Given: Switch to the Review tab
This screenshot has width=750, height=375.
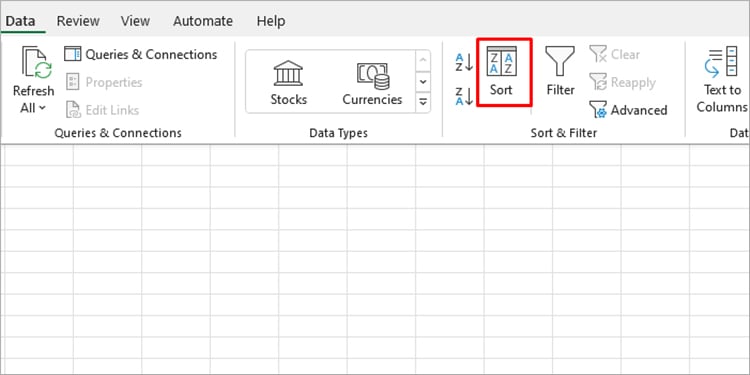Looking at the screenshot, I should pyautogui.click(x=78, y=21).
